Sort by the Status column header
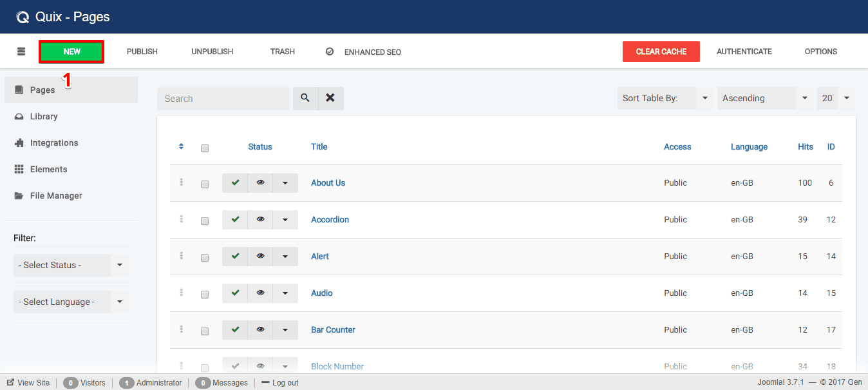868x390 pixels. pyautogui.click(x=260, y=147)
